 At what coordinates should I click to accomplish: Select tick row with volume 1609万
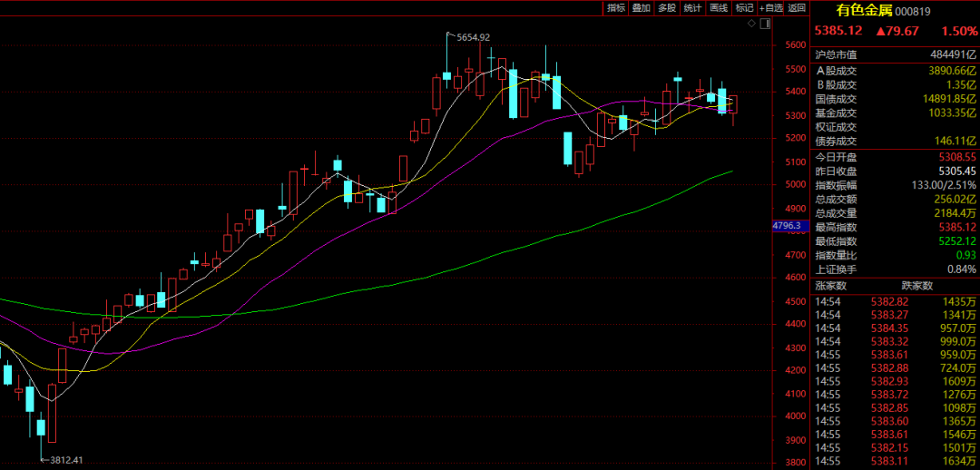[x=896, y=381]
